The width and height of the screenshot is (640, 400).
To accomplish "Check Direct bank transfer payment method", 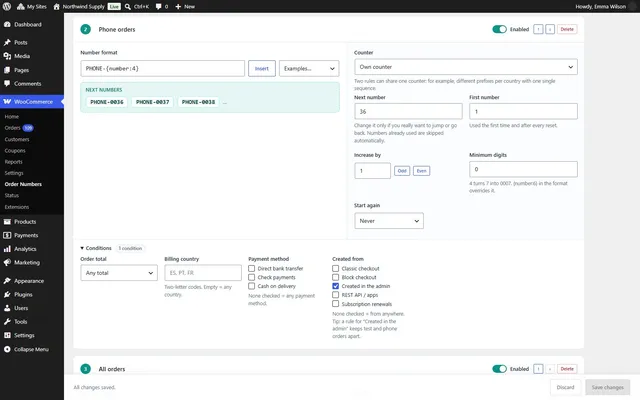I will point(251,269).
